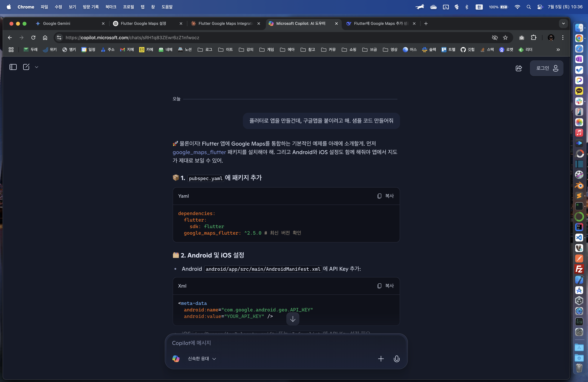Bookmark this page with the star icon
Screen dimensions: 588x382
pyautogui.click(x=505, y=38)
